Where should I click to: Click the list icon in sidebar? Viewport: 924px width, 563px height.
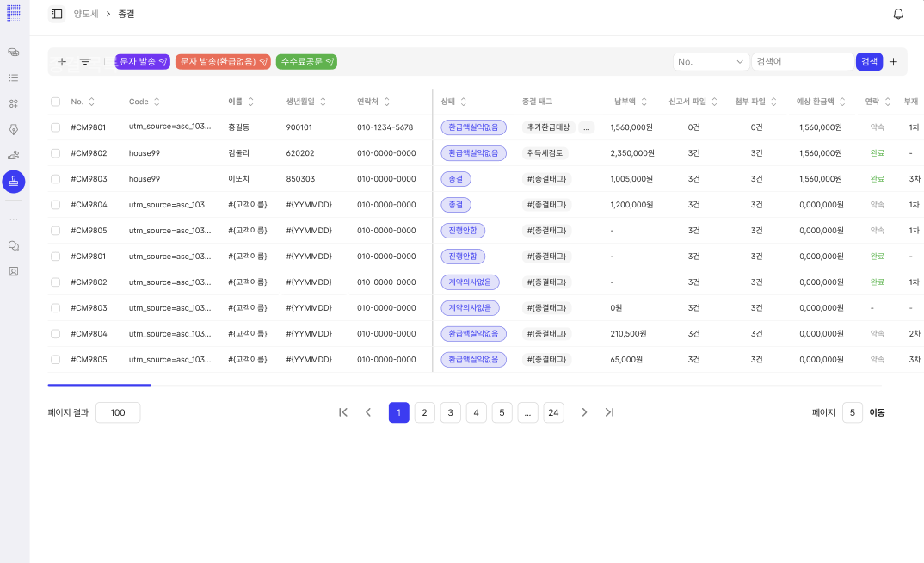(x=14, y=77)
